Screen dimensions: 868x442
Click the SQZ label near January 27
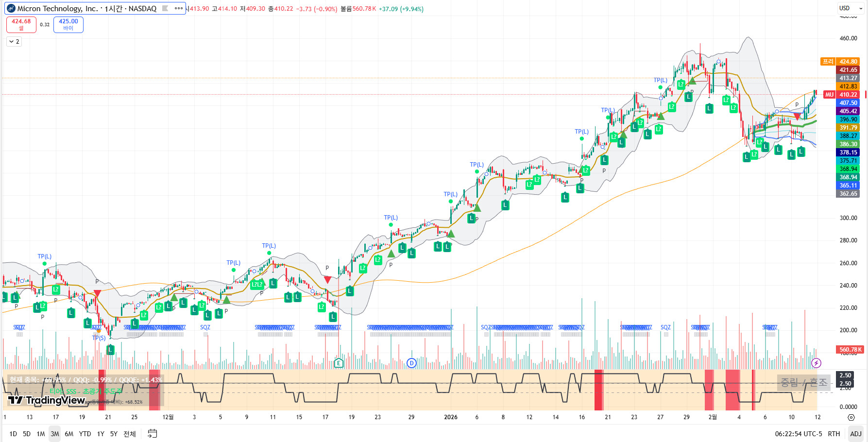click(x=665, y=327)
